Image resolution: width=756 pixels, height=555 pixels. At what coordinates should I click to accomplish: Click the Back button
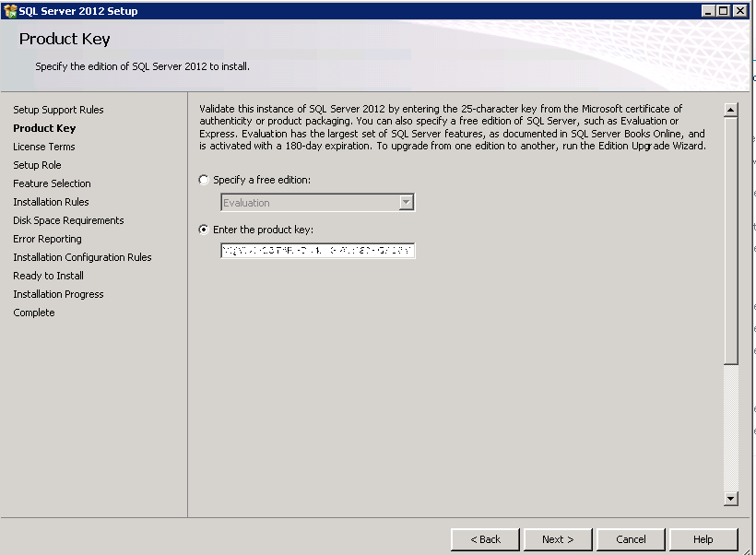pos(485,539)
